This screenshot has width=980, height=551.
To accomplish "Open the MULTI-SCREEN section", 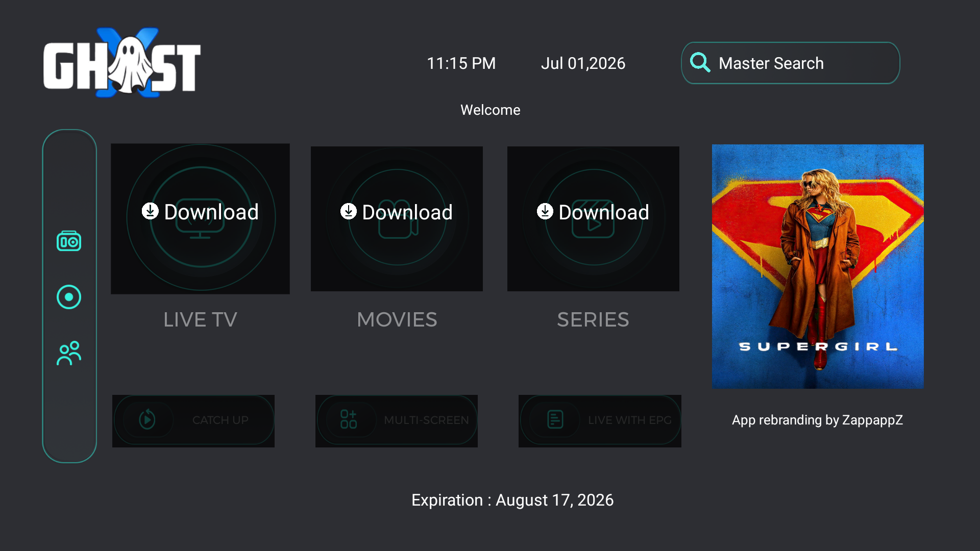I will tap(397, 421).
